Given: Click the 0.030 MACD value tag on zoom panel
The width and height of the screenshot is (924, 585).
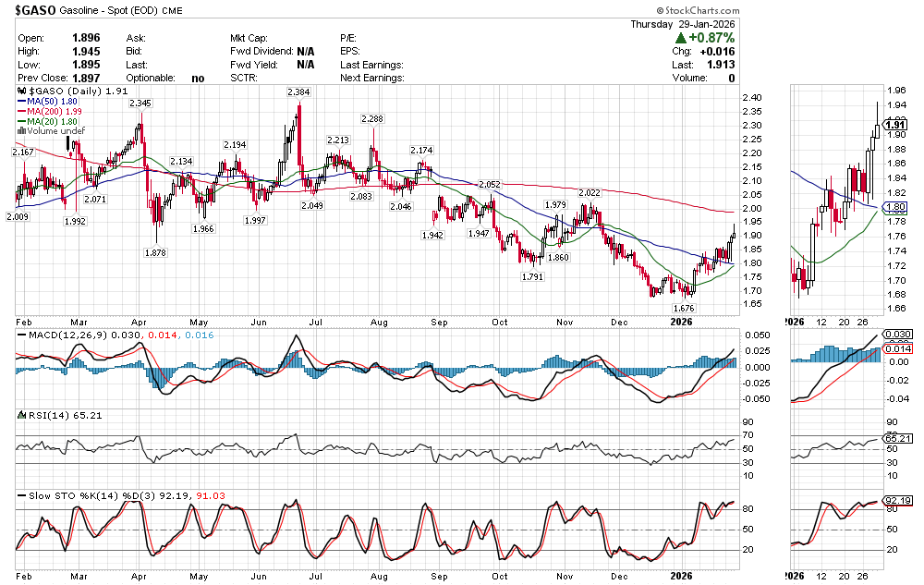Looking at the screenshot, I should 898,334.
